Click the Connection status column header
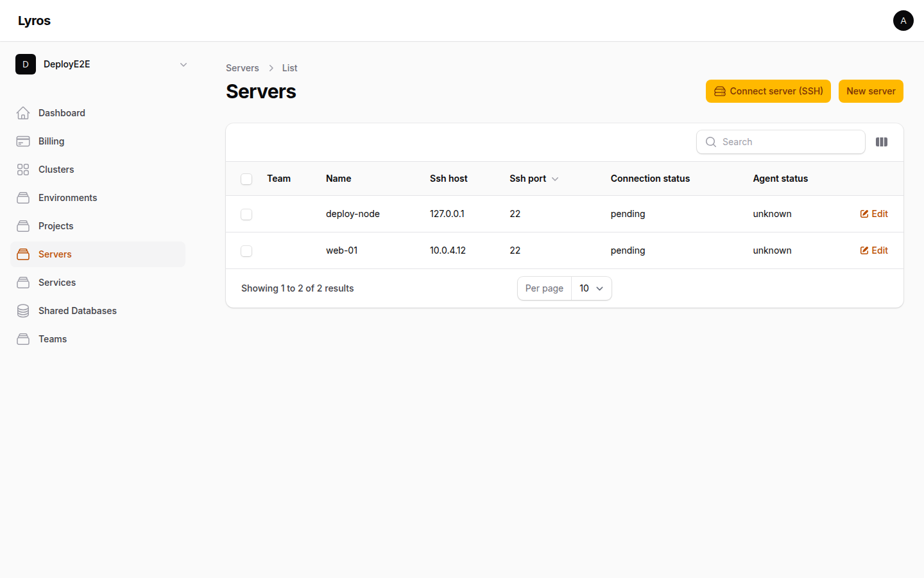This screenshot has height=578, width=924. 650,179
